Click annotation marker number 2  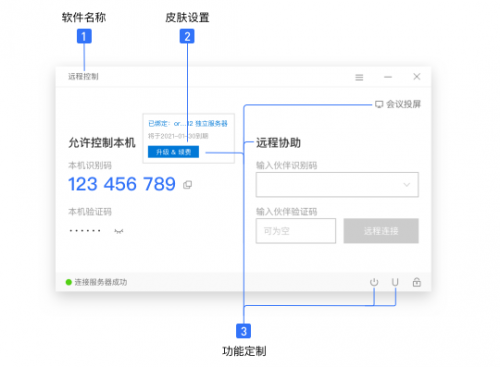187,36
